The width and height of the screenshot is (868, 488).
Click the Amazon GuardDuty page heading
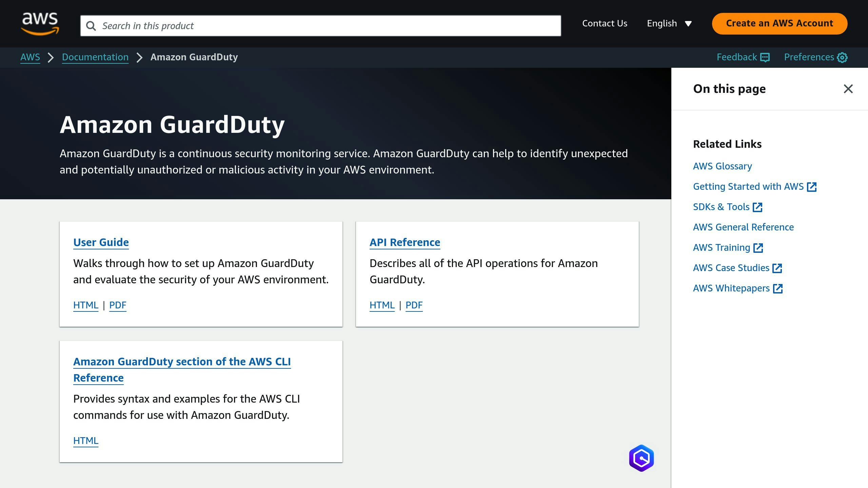[172, 125]
